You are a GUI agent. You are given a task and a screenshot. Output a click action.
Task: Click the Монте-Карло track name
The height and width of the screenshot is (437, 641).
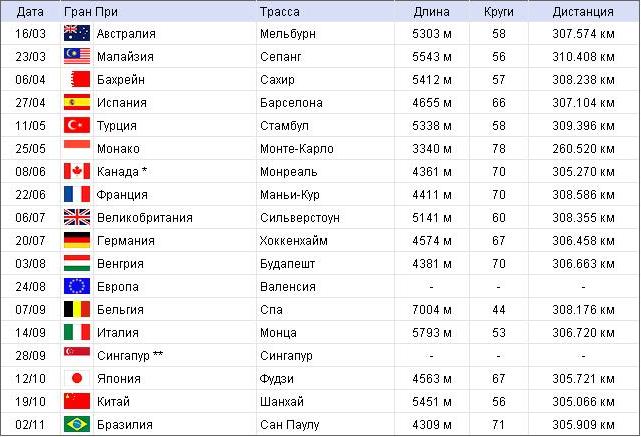(297, 148)
